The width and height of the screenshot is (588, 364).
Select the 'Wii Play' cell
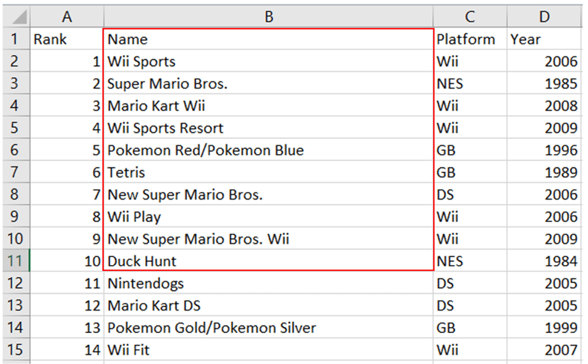click(268, 217)
